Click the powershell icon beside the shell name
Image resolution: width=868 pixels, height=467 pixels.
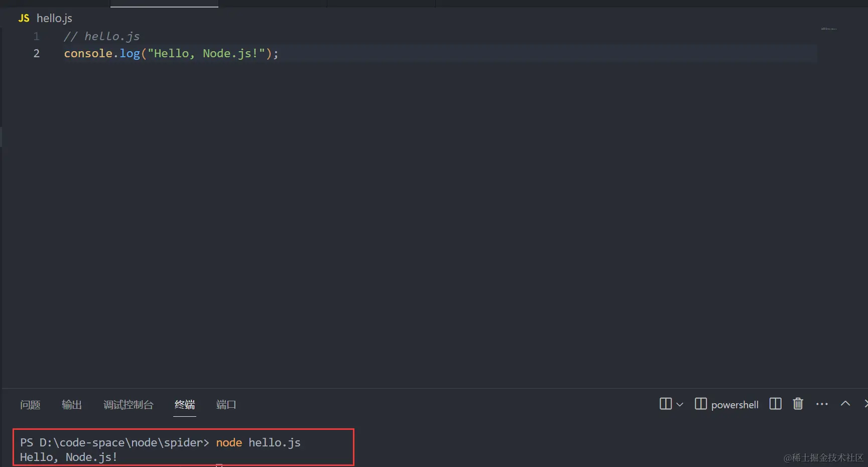click(x=700, y=404)
